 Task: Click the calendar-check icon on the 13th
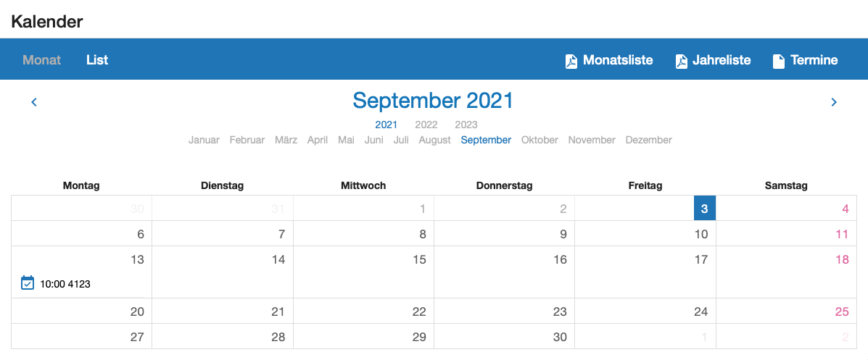[28, 283]
